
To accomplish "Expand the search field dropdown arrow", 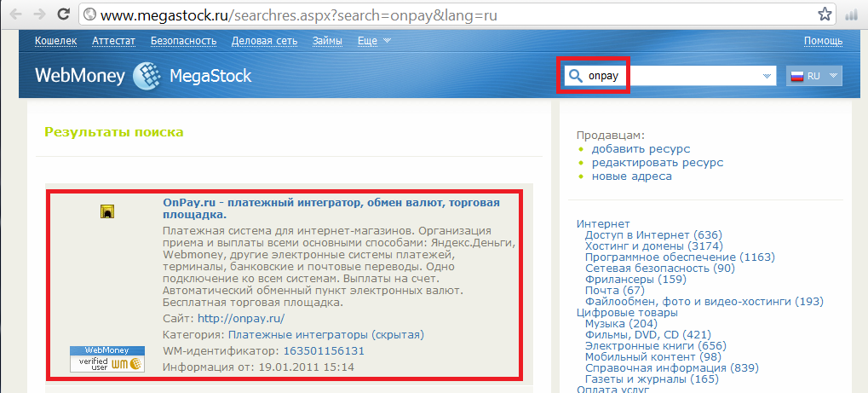I will (x=767, y=76).
